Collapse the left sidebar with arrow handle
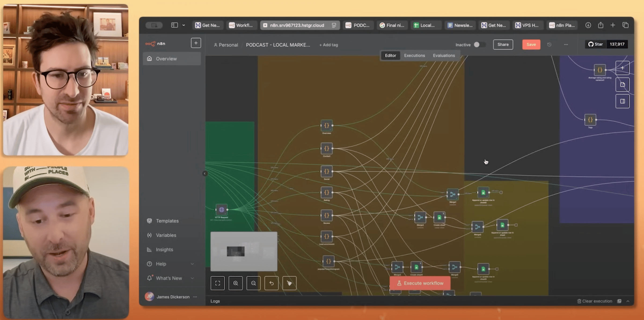Image resolution: width=644 pixels, height=320 pixels. coord(205,174)
